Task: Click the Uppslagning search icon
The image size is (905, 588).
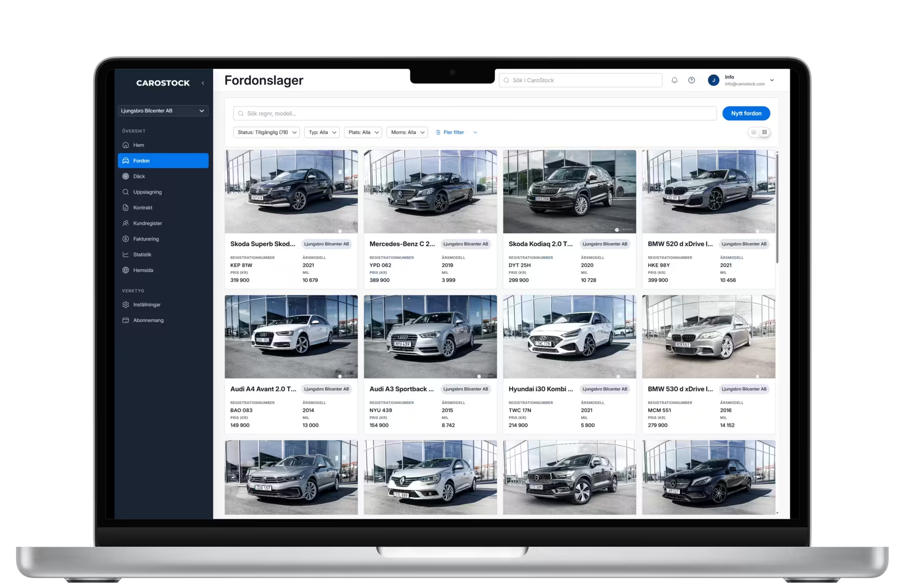Action: 126,192
